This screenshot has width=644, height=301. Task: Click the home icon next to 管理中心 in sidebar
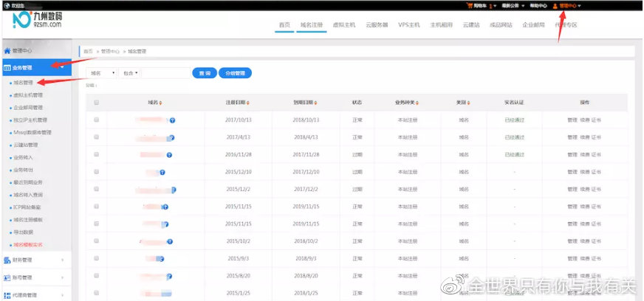pos(7,51)
